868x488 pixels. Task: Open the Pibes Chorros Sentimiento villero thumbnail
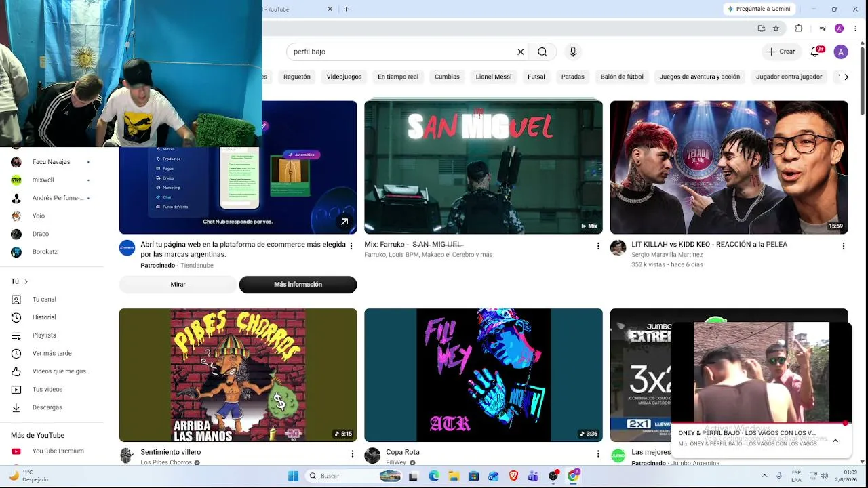[238, 375]
